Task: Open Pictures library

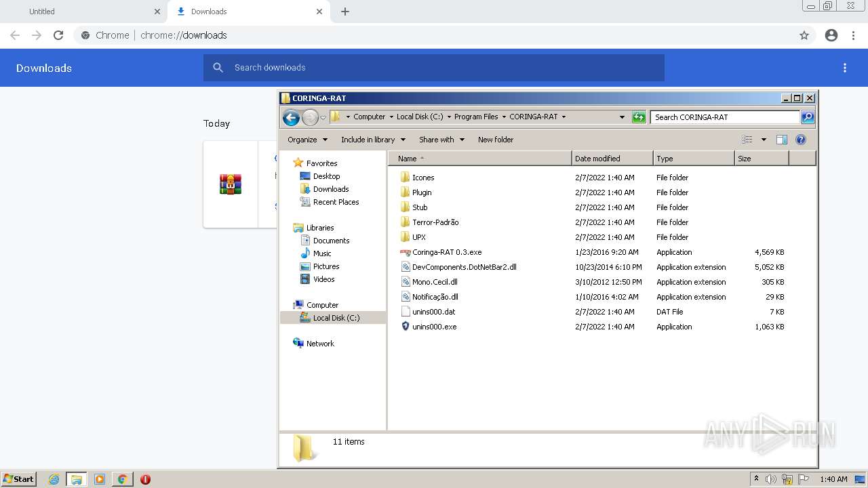Action: coord(326,266)
